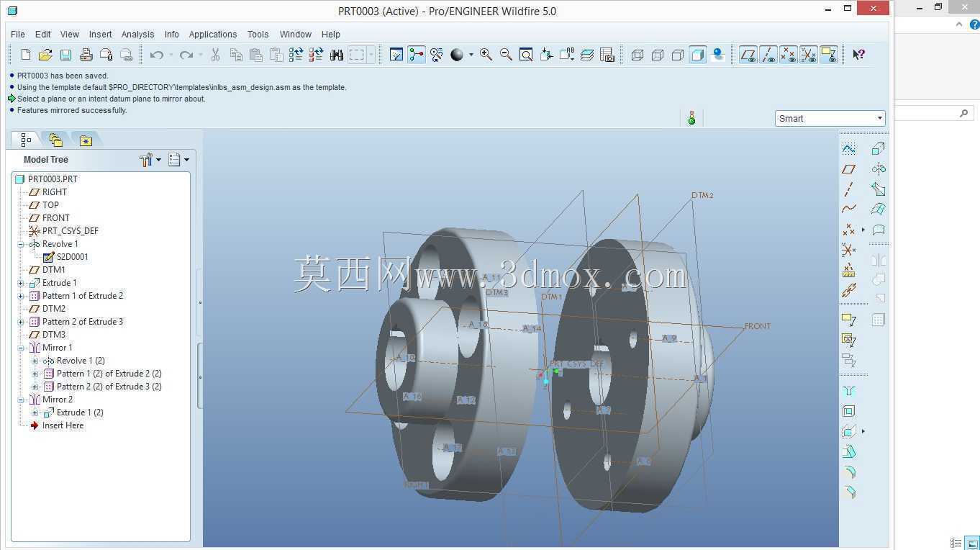The image size is (980, 550).
Task: Toggle coordinate systems display
Action: click(x=809, y=55)
